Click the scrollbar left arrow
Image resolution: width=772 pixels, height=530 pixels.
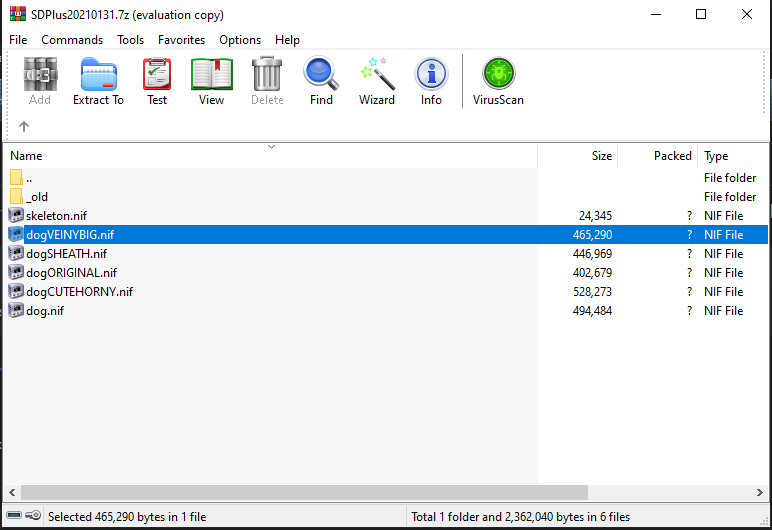pos(12,492)
